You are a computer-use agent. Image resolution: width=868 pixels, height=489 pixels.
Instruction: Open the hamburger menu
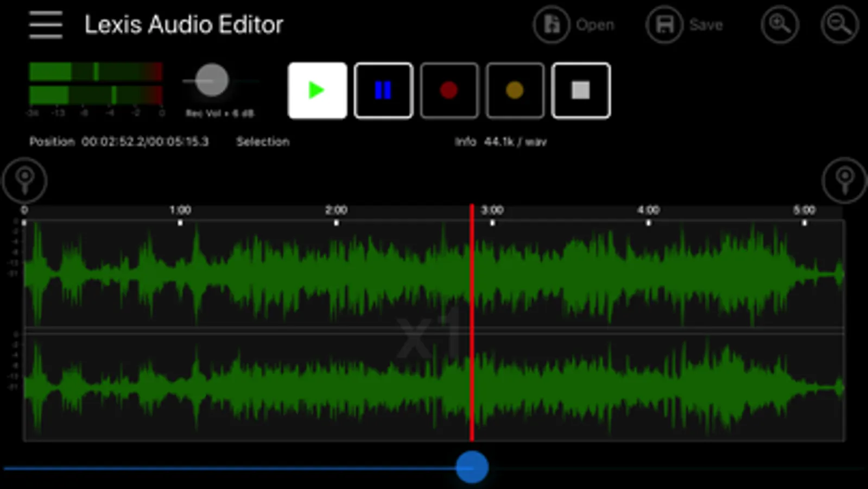pos(46,25)
